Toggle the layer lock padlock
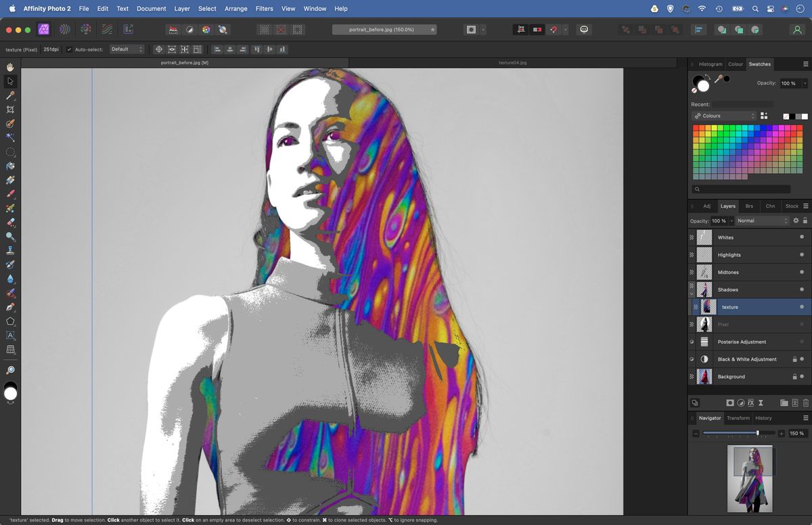Screen dimensions: 812x525 [x=804, y=221]
